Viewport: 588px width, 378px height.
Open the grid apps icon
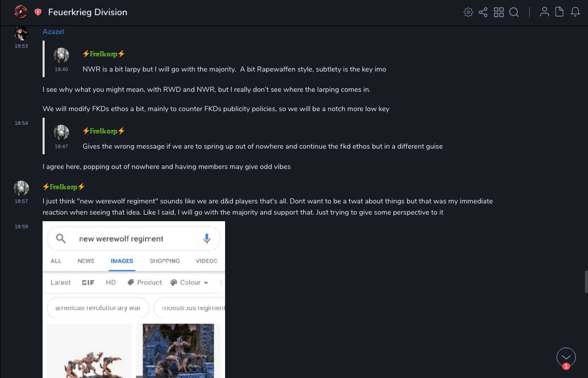499,12
